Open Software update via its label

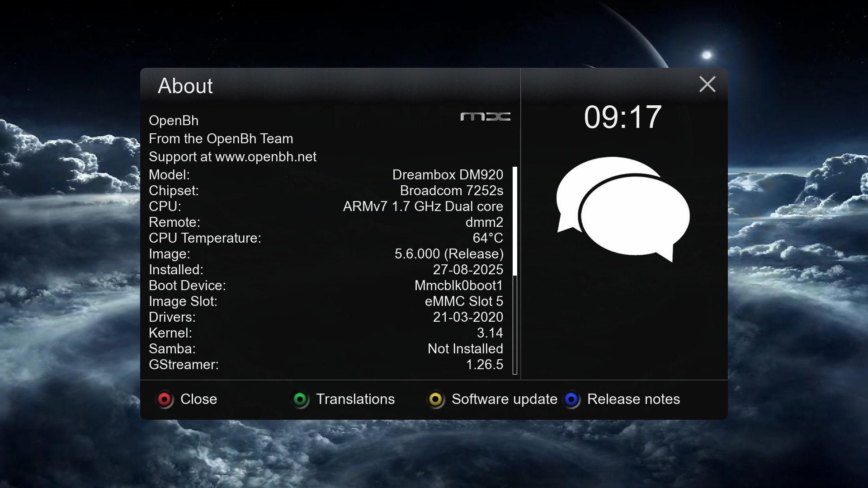504,399
